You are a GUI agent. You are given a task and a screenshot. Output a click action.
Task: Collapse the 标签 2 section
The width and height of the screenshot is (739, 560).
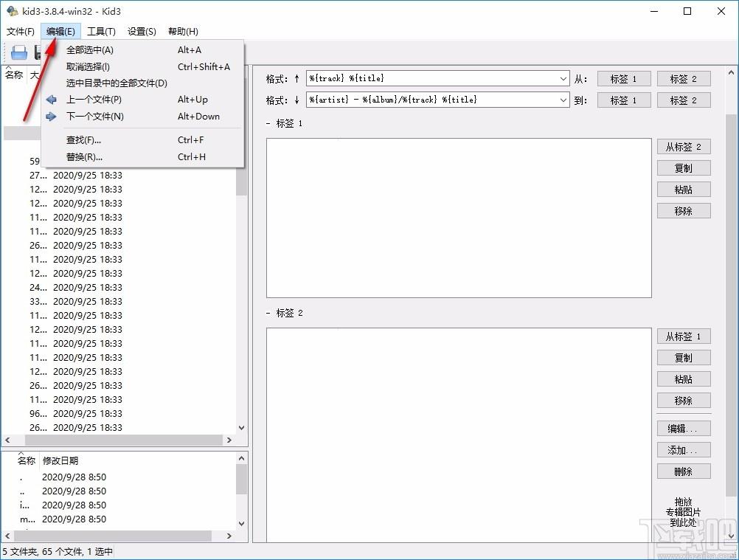(268, 313)
